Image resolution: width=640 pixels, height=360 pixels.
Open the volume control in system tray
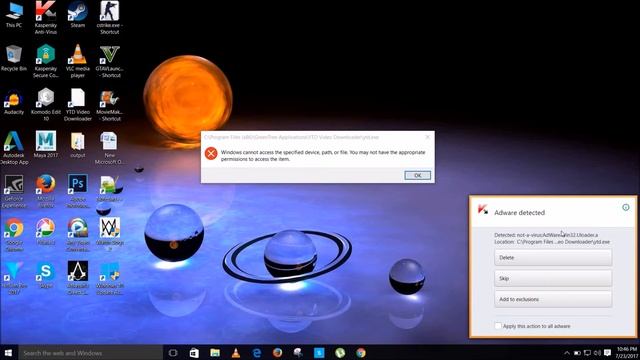point(597,353)
